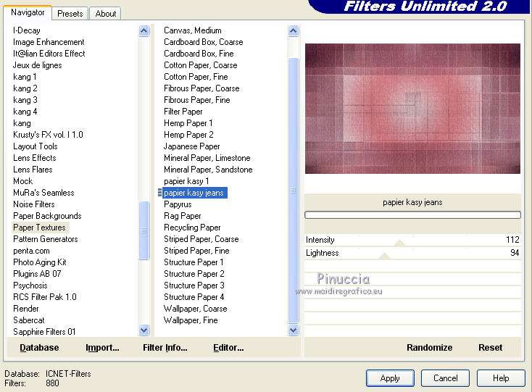Open Filter Info...
The image size is (532, 392).
[165, 348]
